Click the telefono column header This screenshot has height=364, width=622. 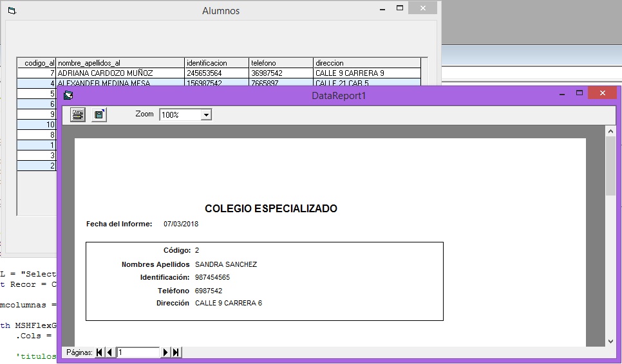click(x=281, y=63)
